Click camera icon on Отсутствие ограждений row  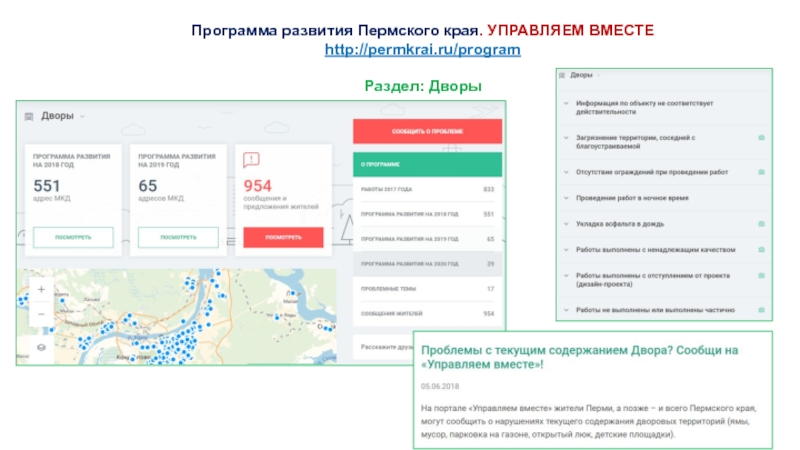click(761, 172)
